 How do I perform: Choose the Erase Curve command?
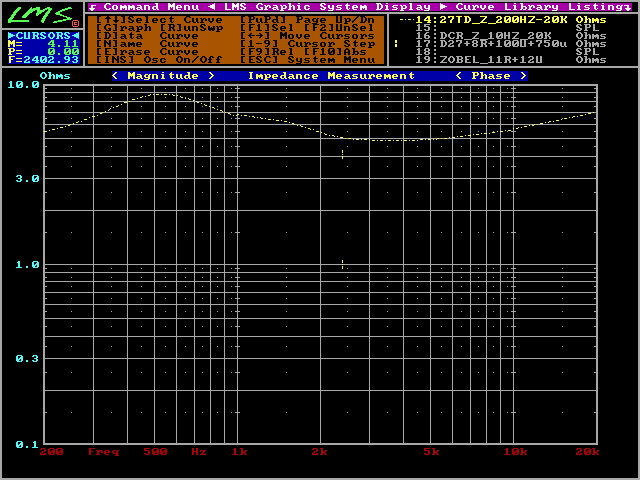[147, 52]
